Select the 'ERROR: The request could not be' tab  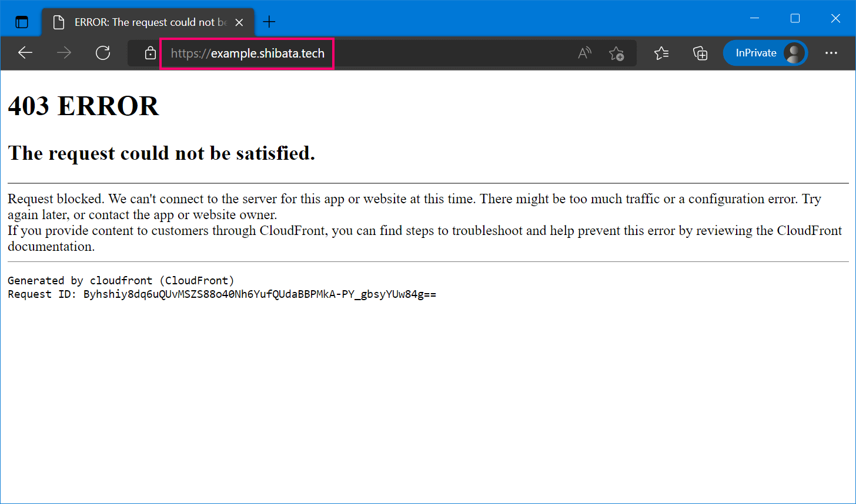148,22
